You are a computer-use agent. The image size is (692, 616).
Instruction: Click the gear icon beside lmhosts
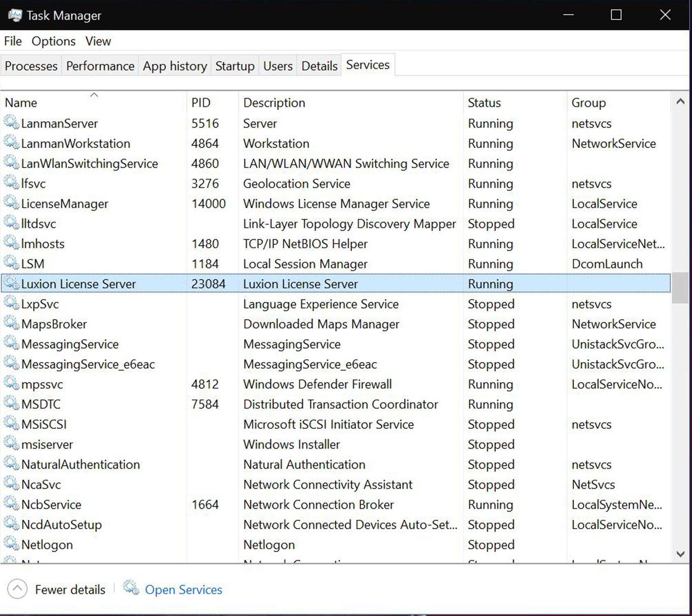pyautogui.click(x=12, y=243)
